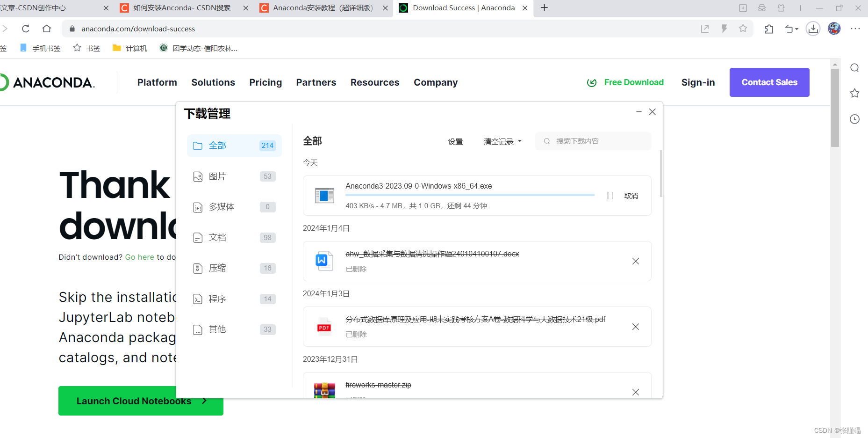The image size is (868, 438).
Task: Open browser downloads from the toolbar
Action: coord(813,29)
